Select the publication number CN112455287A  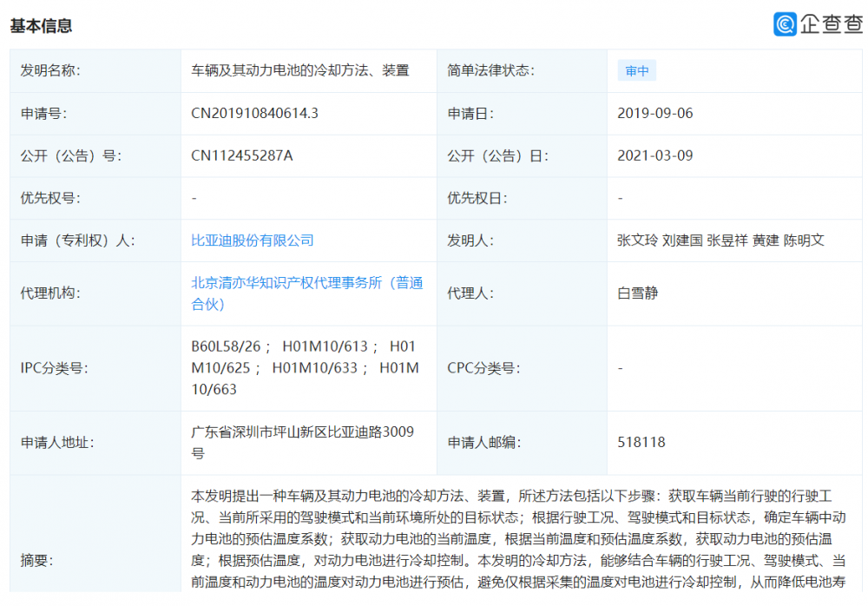pos(242,155)
